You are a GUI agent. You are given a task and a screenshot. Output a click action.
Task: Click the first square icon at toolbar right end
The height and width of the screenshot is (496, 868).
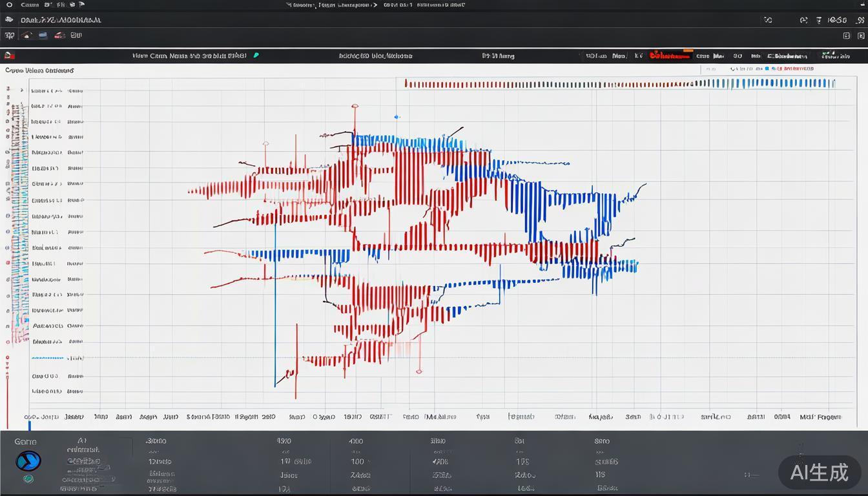coord(847,36)
